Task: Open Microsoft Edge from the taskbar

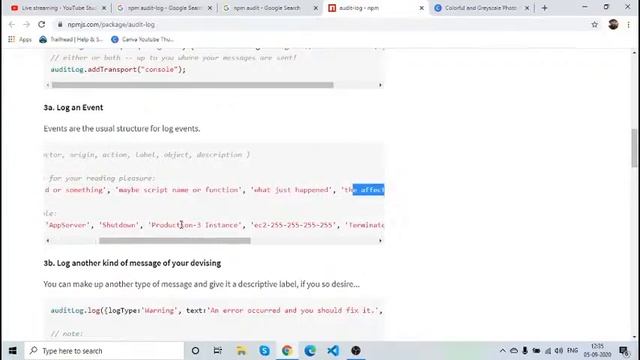Action: (310, 351)
